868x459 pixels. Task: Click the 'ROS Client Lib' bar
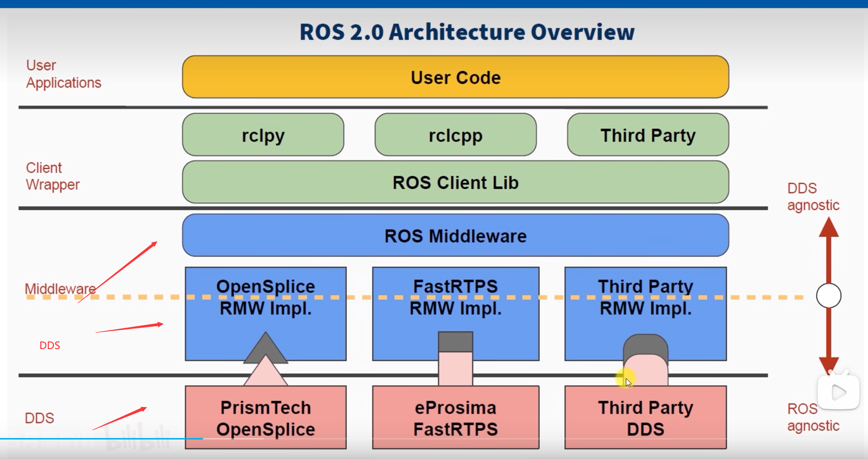click(455, 182)
